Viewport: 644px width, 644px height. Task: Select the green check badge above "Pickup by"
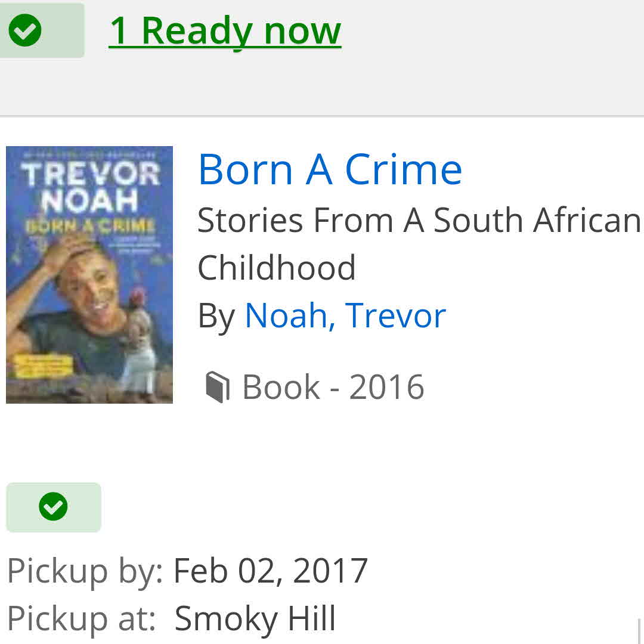(54, 507)
